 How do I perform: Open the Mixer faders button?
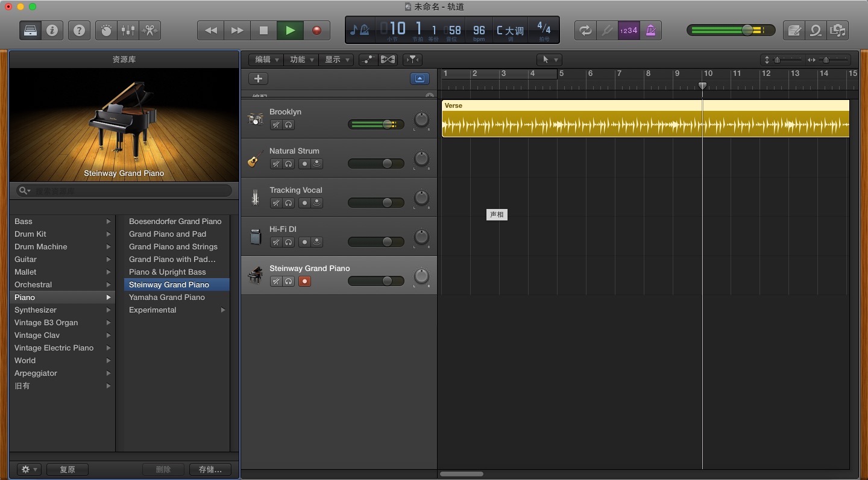point(128,30)
